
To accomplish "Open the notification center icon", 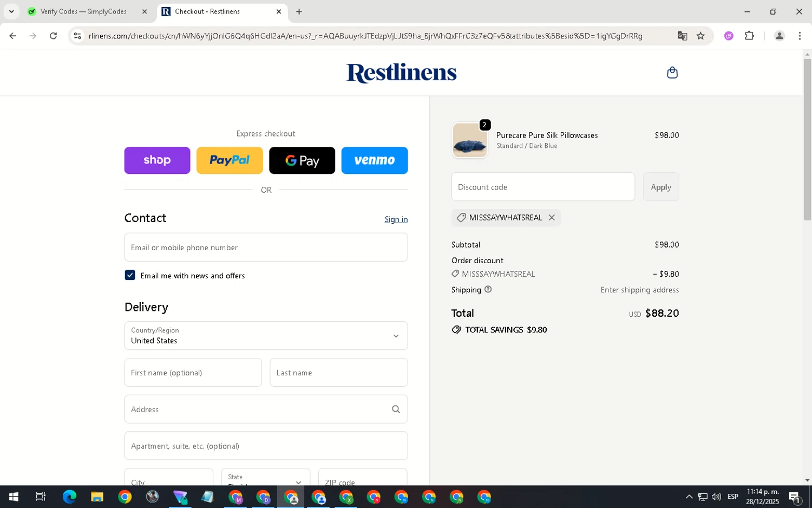I will tap(795, 497).
